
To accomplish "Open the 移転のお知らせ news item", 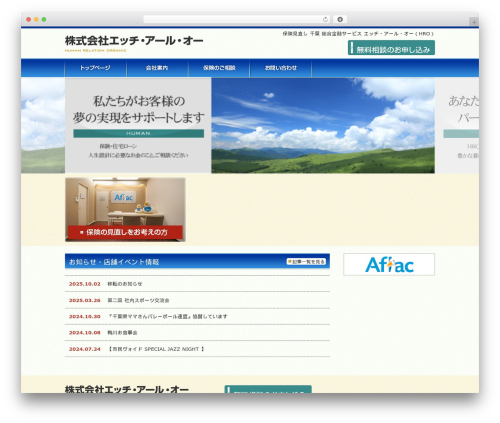I will pyautogui.click(x=125, y=284).
